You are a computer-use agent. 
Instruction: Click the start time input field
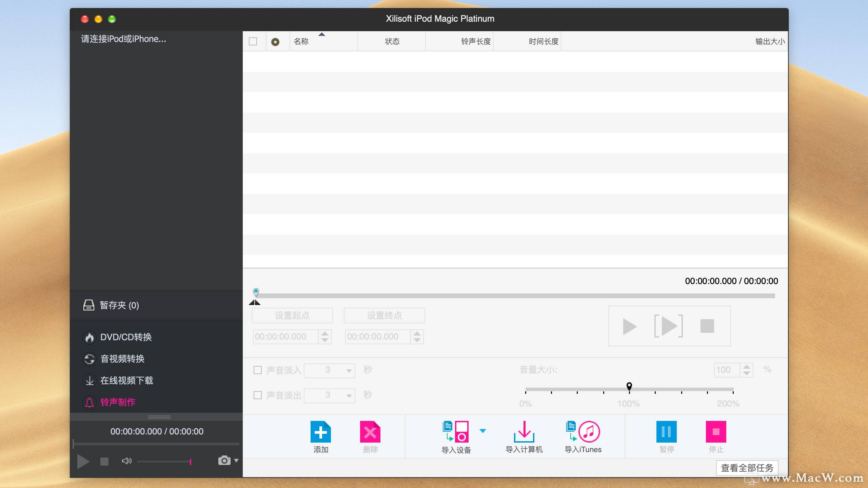pos(285,337)
